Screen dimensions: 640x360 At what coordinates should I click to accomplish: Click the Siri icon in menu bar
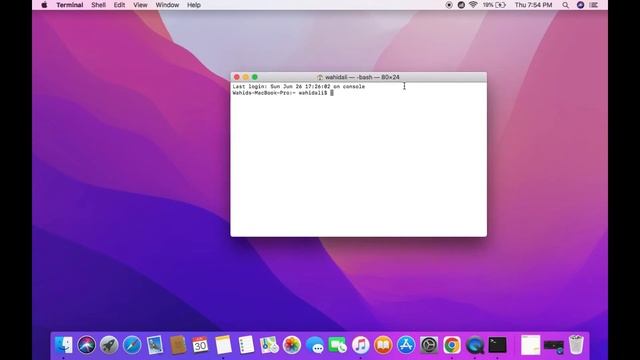[x=580, y=5]
